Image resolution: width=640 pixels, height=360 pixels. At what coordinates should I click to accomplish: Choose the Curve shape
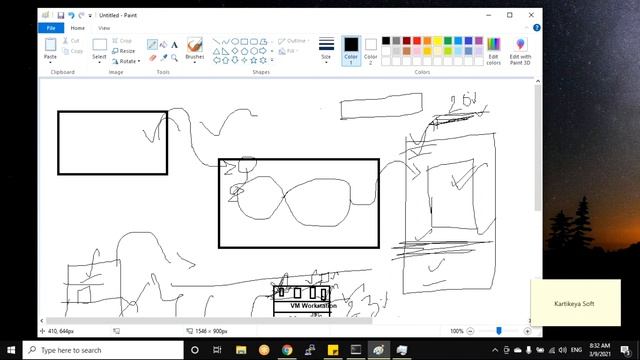pyautogui.click(x=226, y=41)
